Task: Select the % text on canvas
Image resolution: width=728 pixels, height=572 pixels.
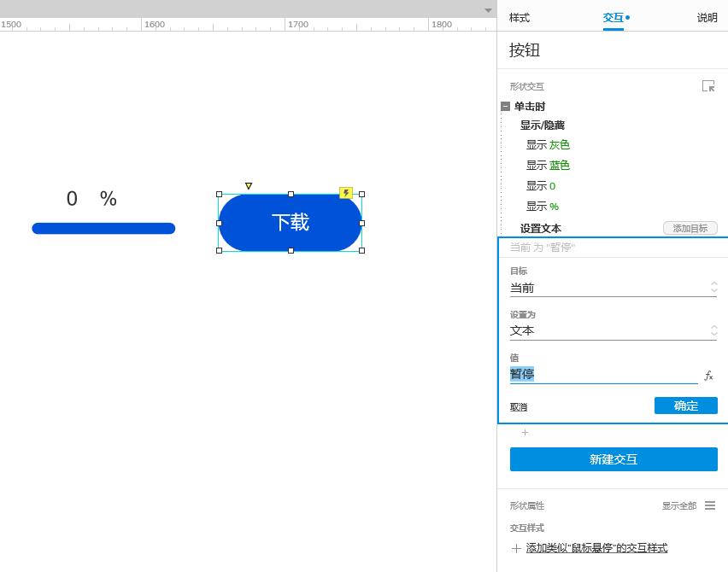Action: tap(109, 199)
